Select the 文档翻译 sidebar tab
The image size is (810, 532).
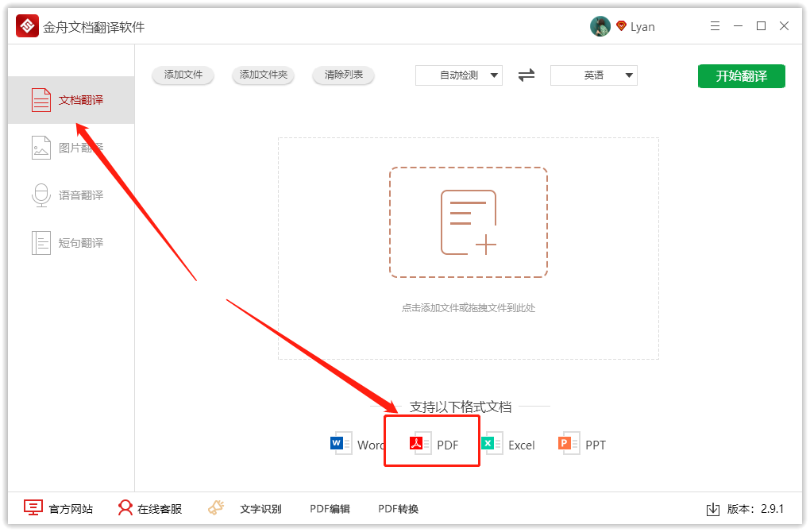point(71,100)
